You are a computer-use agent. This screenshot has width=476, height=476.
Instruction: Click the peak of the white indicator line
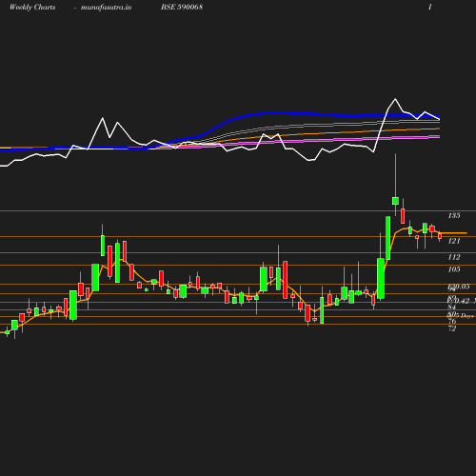395,99
